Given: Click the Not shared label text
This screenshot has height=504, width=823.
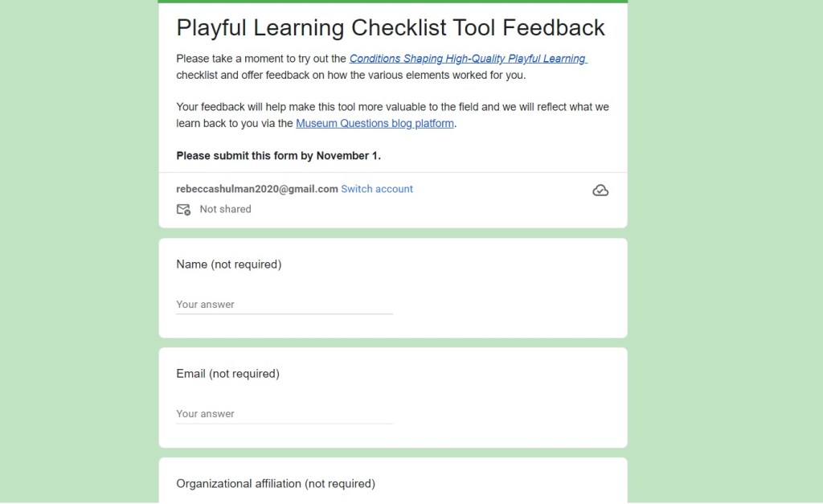Looking at the screenshot, I should point(225,209).
